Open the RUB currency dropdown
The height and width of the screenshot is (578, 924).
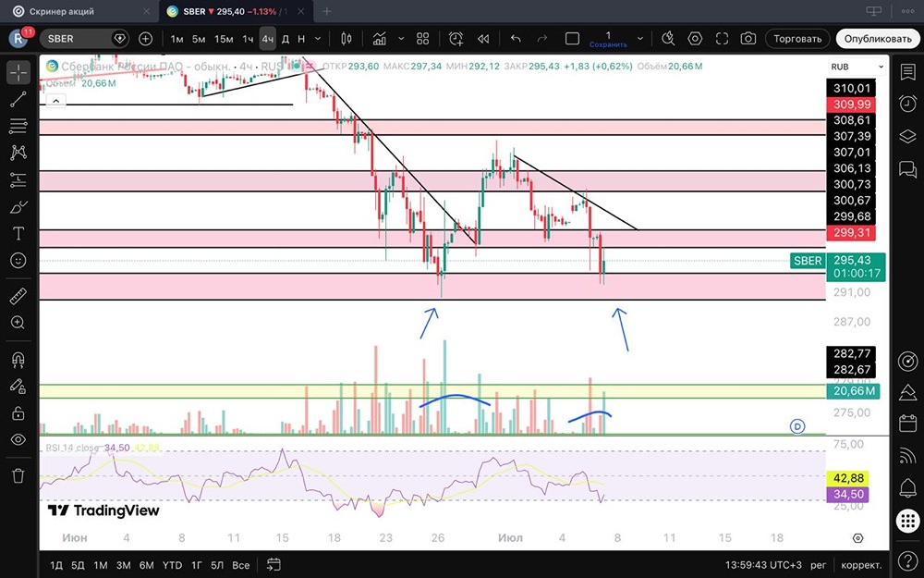(857, 67)
